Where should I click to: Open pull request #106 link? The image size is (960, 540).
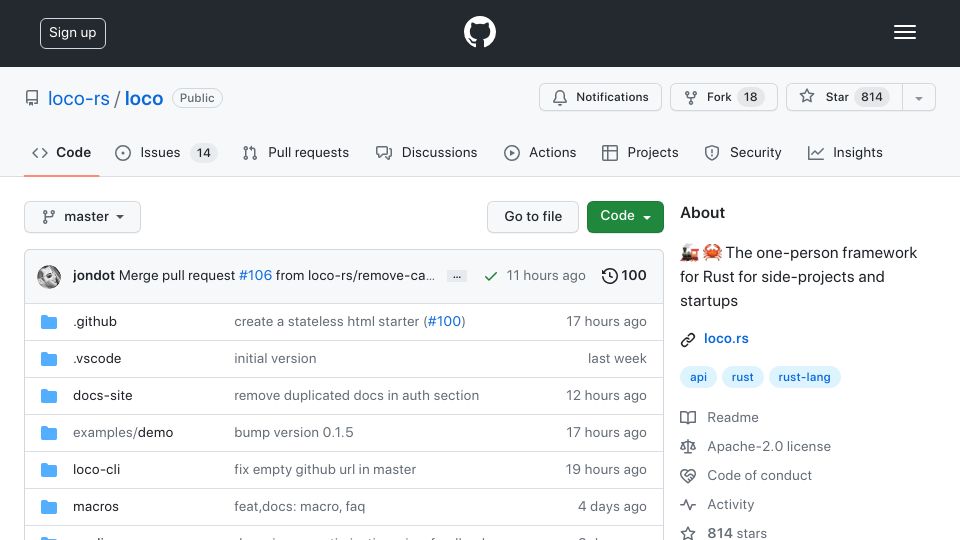[255, 276]
